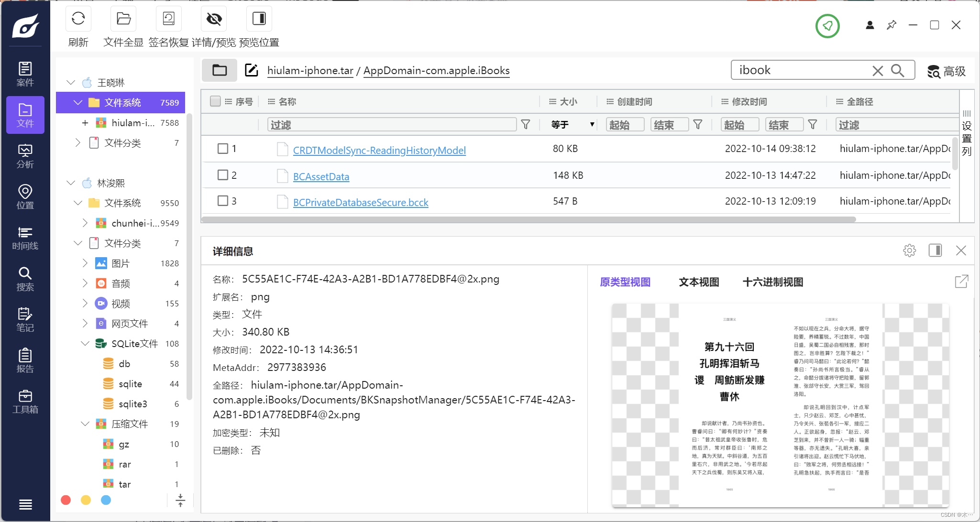Click the 预览位置 preview position icon
980x522 pixels.
259,19
